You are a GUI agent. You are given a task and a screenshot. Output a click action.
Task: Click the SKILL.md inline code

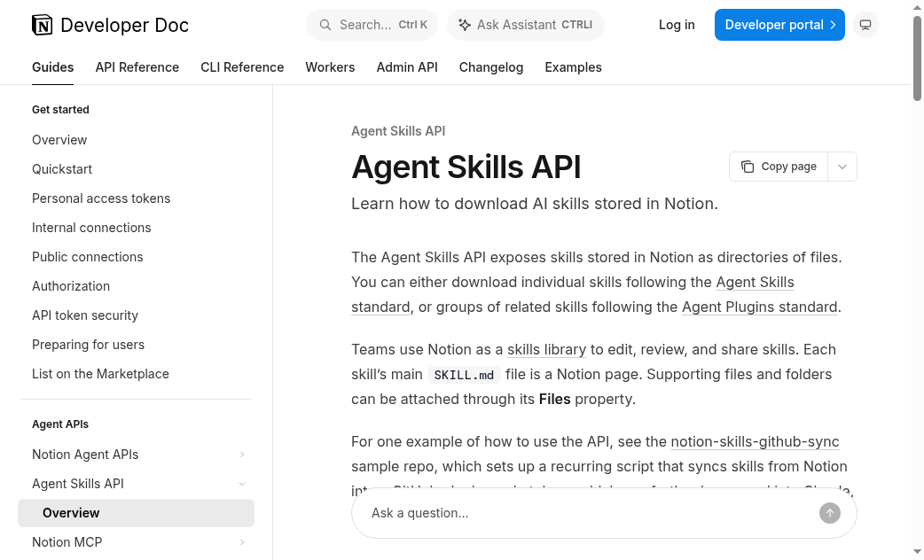(x=464, y=375)
